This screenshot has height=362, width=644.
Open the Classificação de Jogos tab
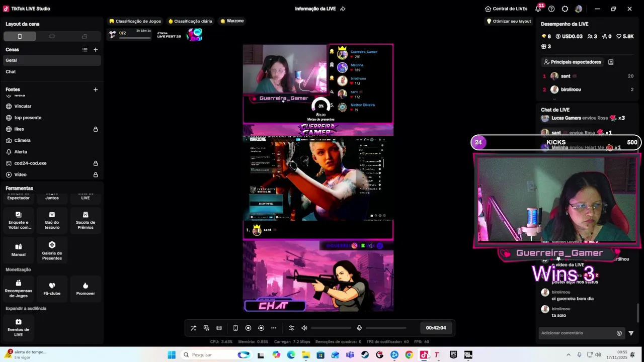[135, 21]
